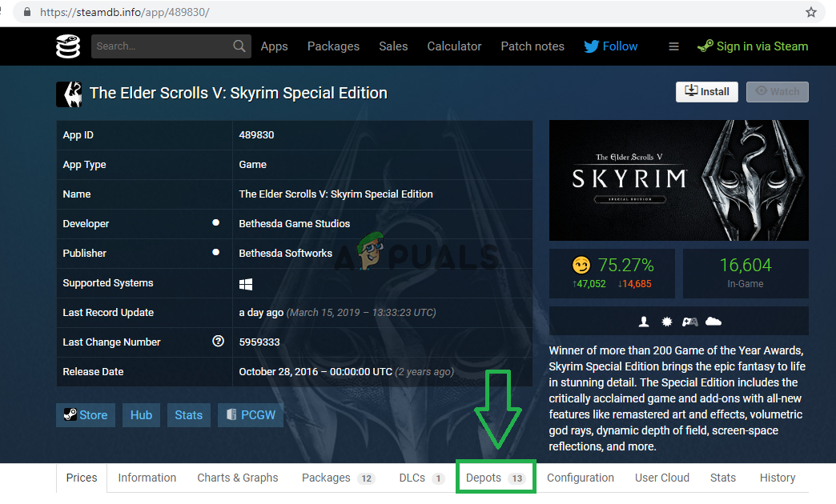Click the search magnifier icon
This screenshot has height=504, width=836.
pos(239,46)
